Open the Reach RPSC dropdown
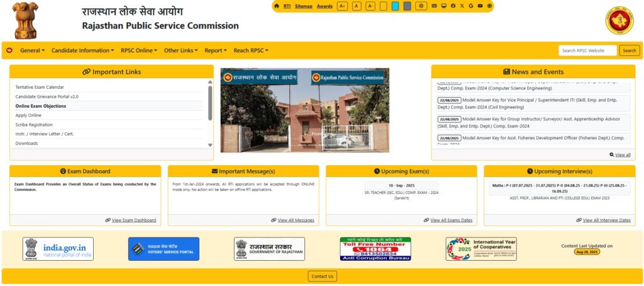 [x=251, y=50]
